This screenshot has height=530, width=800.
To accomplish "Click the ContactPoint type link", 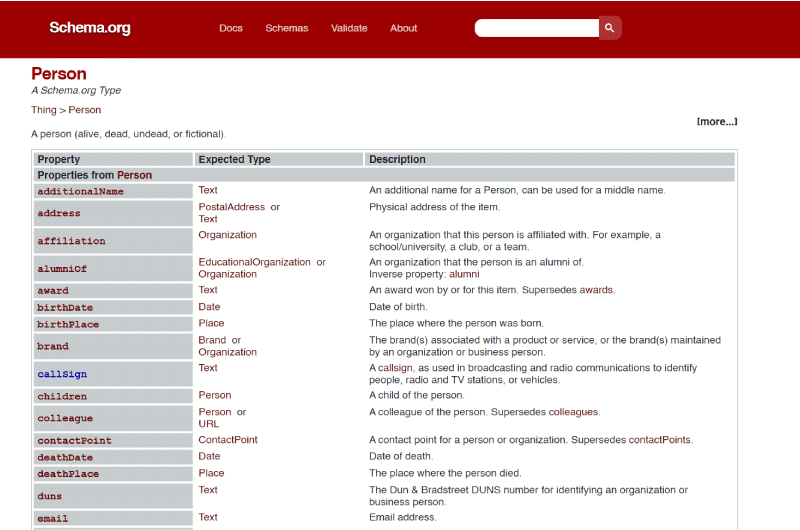I will [228, 440].
